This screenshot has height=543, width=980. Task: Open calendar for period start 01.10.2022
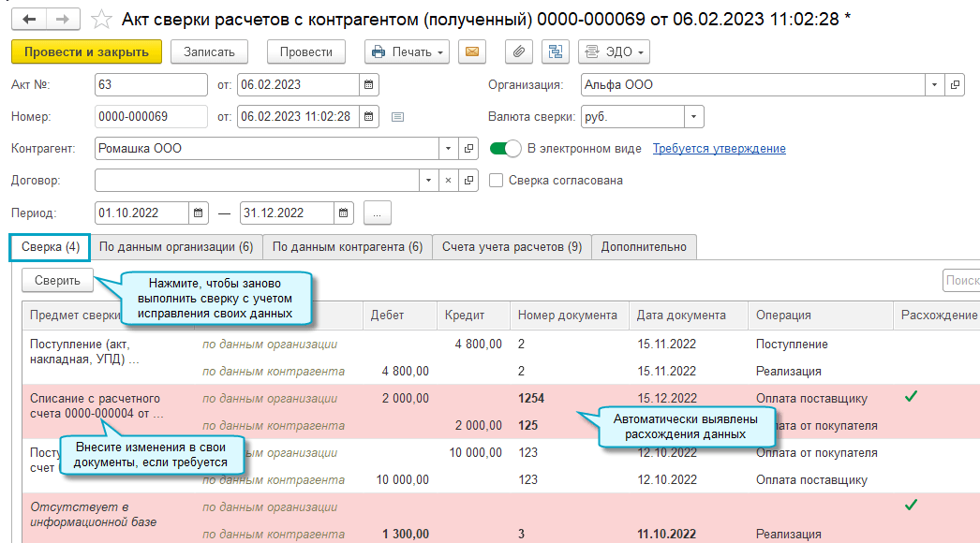click(x=198, y=213)
